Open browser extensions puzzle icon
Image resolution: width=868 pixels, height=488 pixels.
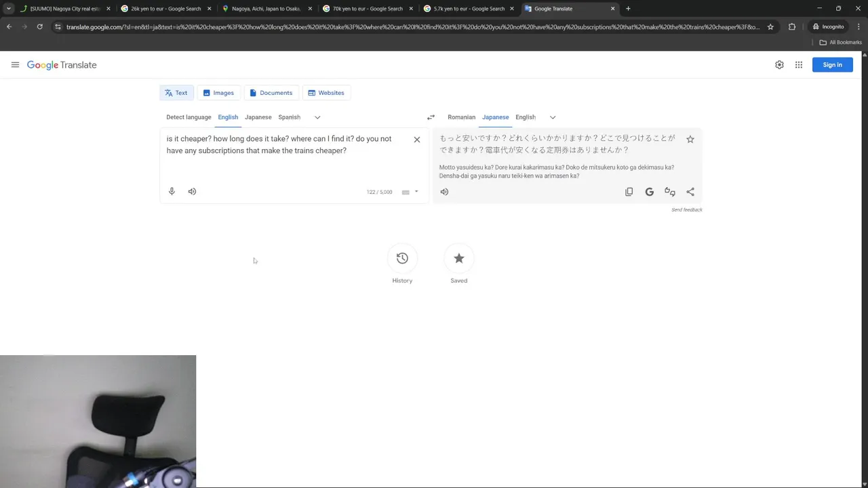[x=791, y=27]
